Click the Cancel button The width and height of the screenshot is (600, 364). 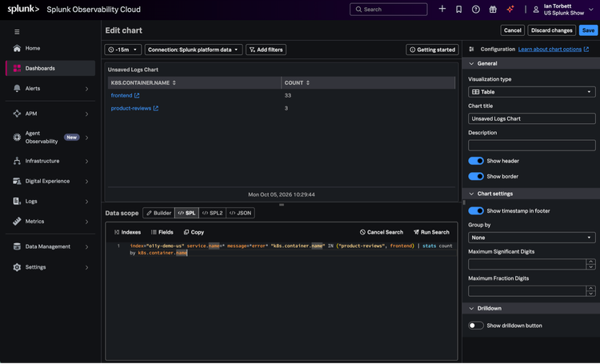pos(512,30)
